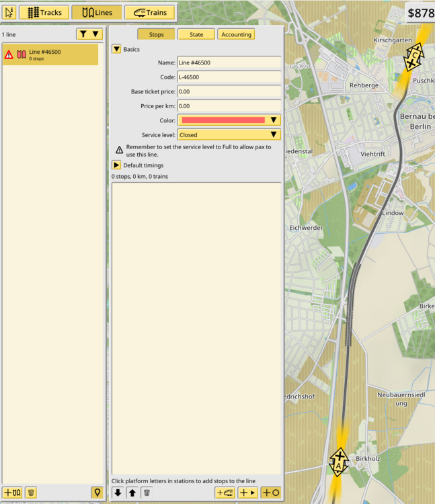Switch to the Stops tab

[x=156, y=34]
